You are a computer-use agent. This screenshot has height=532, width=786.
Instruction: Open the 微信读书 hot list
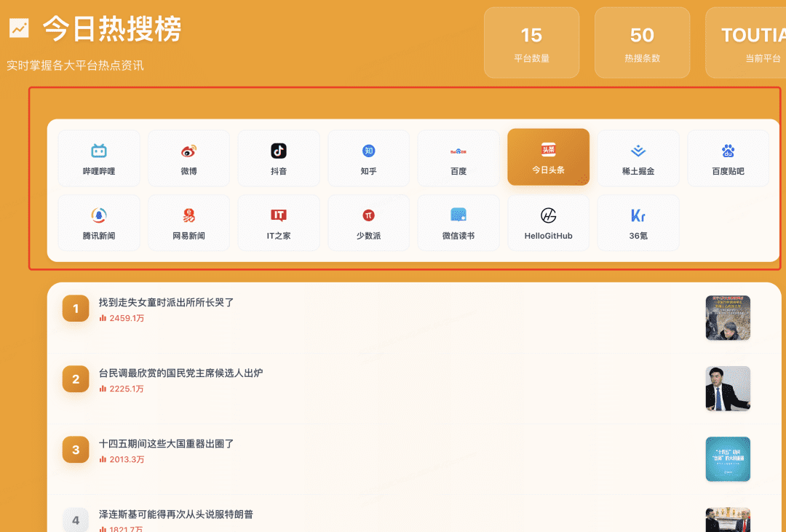tap(458, 215)
